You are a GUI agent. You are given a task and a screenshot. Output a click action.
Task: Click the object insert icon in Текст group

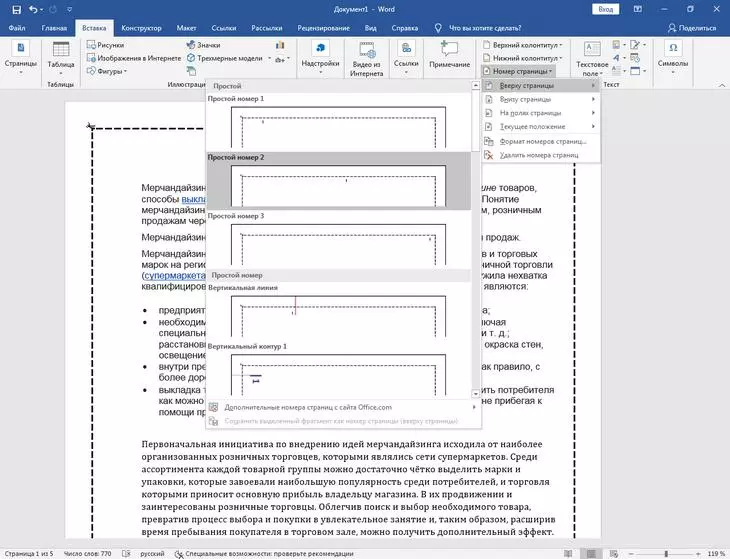(635, 71)
